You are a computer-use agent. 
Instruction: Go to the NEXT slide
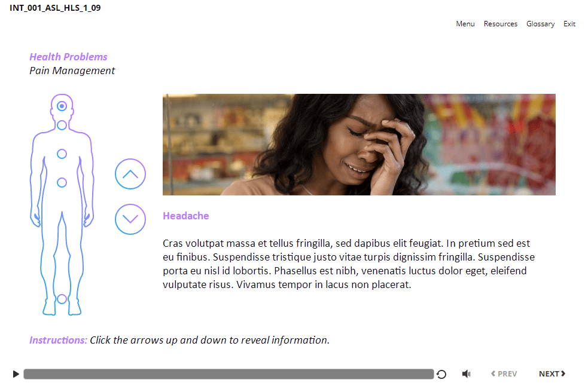click(x=552, y=373)
